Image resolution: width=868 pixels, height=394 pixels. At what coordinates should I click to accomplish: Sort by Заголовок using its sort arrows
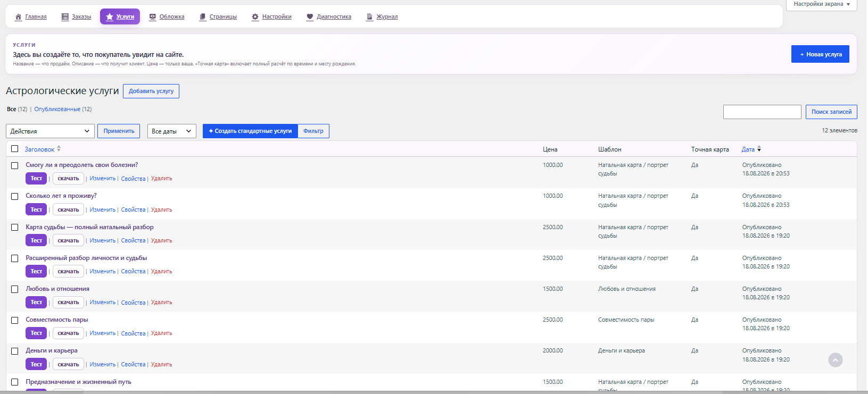click(x=59, y=149)
